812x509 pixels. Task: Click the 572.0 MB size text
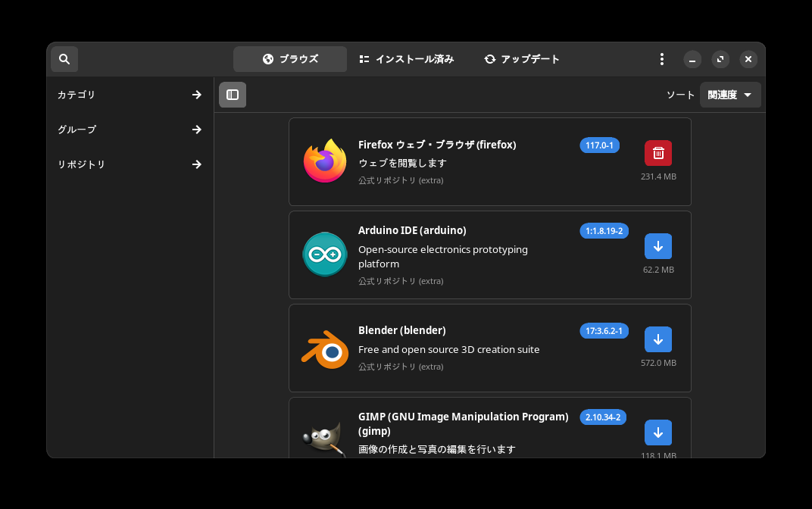pyautogui.click(x=658, y=363)
